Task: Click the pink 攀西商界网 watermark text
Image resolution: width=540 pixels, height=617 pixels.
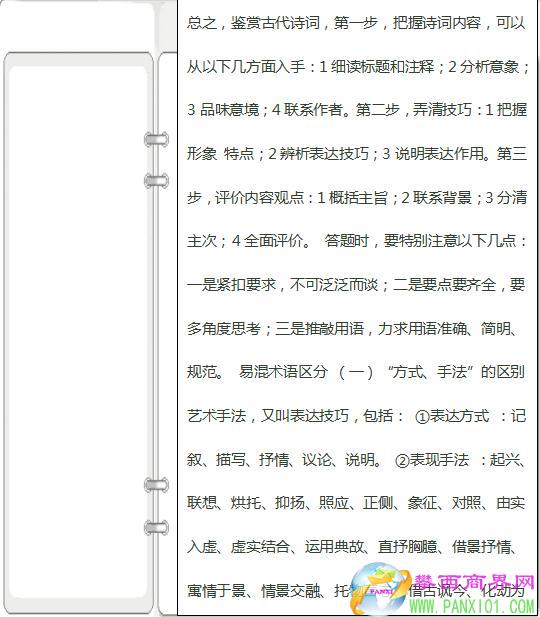Action: (473, 582)
